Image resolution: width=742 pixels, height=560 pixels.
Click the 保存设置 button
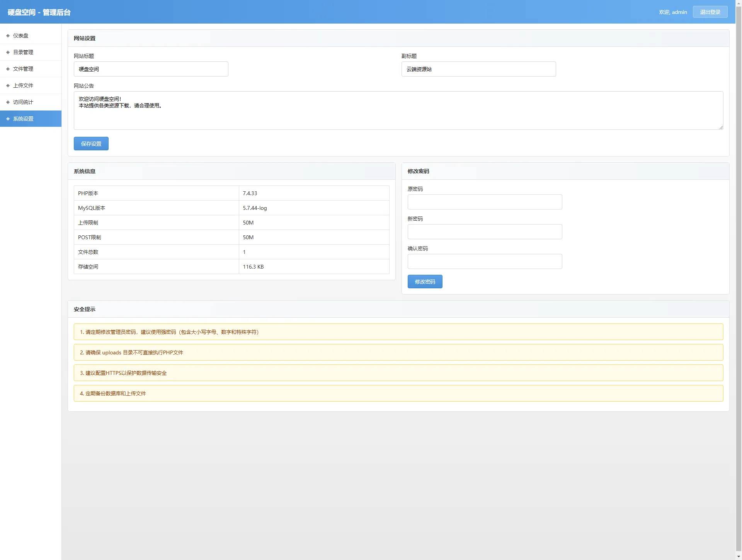(x=91, y=143)
